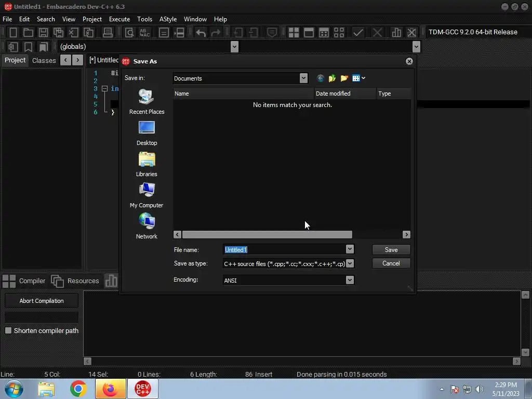Click the Save button
This screenshot has height=399, width=532.
391,250
